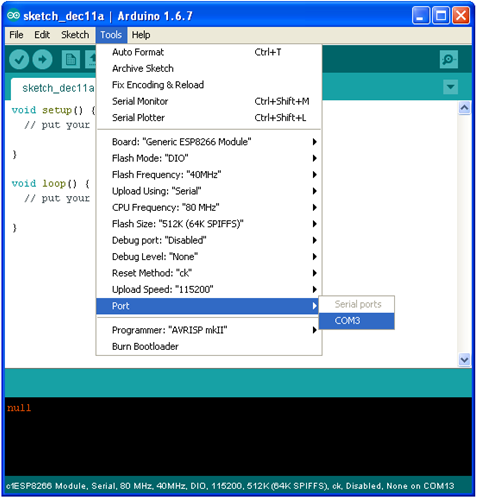478x501 pixels.
Task: Click the editor scrollbar up arrow
Action: pyautogui.click(x=464, y=108)
